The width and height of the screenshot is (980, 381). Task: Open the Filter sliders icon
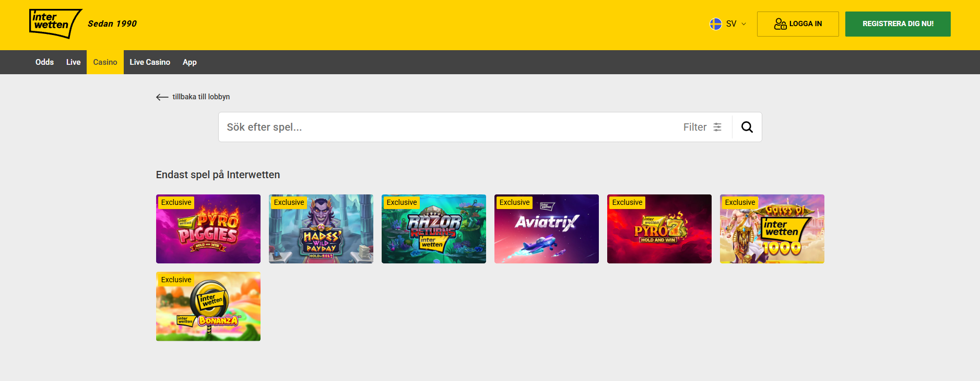coord(717,127)
